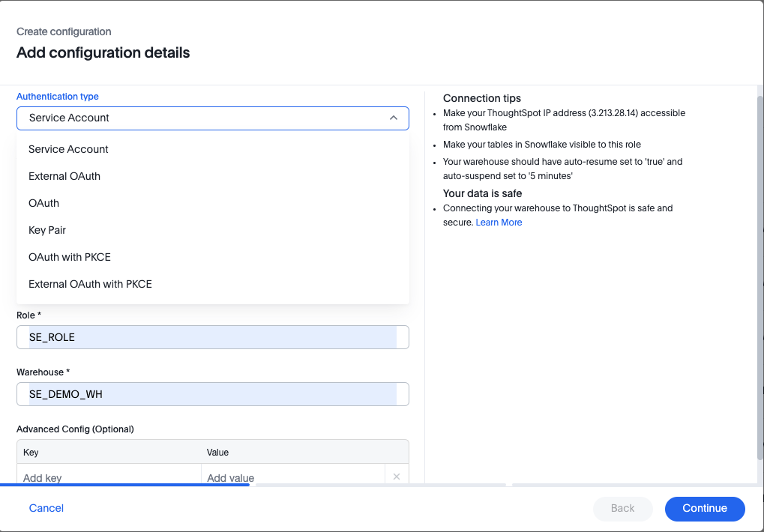764x532 pixels.
Task: Click the vertical scrollbar of dialog
Action: click(760, 277)
